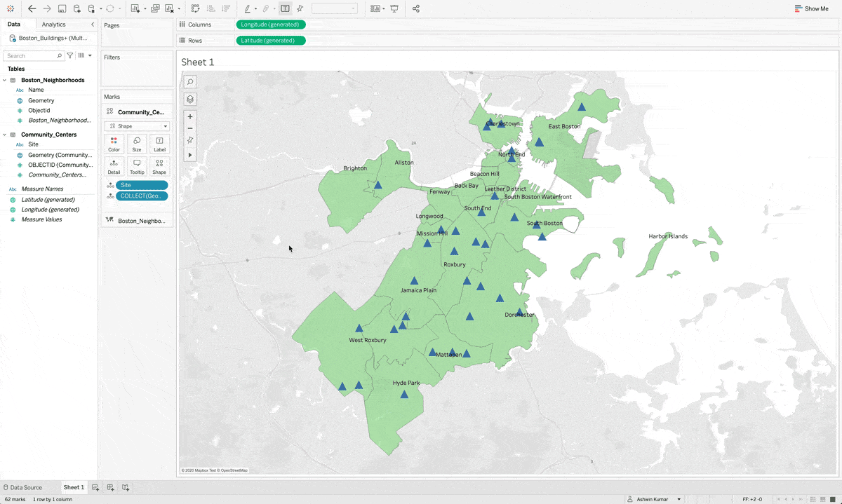The width and height of the screenshot is (842, 504).
Task: Collapse the Boston_Neighborhoods table
Action: (x=5, y=80)
